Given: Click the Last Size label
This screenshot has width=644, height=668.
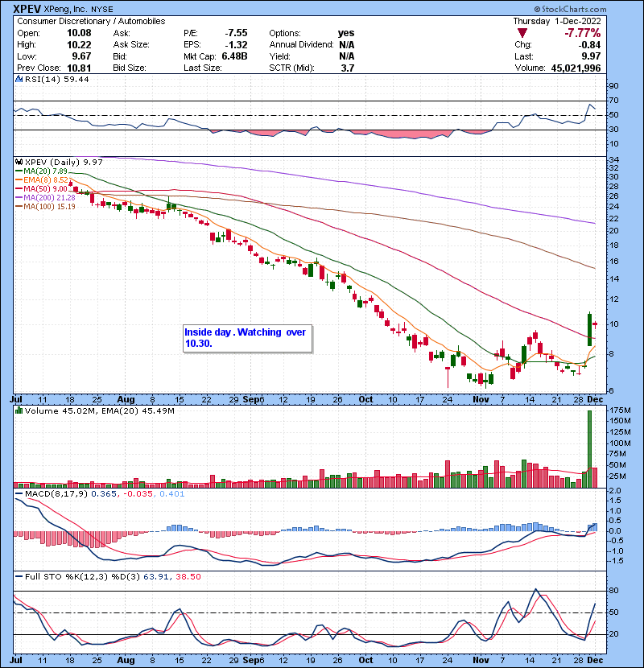Looking at the screenshot, I should [202, 68].
